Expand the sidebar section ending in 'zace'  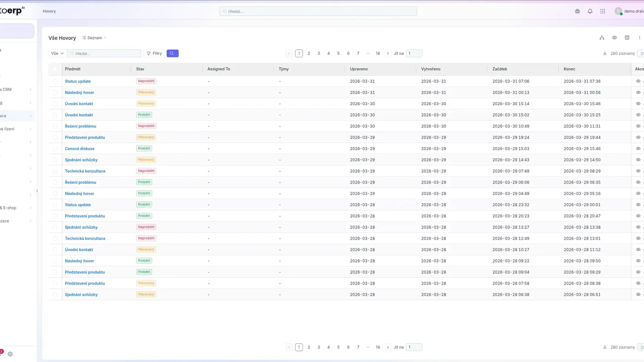coord(30,221)
